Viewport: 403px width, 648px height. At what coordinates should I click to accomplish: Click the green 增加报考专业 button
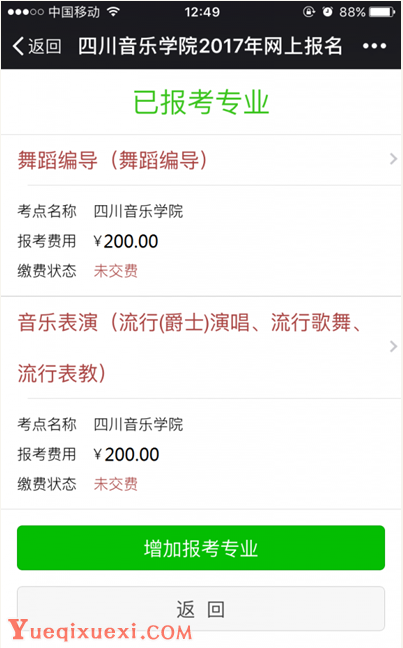click(x=201, y=548)
